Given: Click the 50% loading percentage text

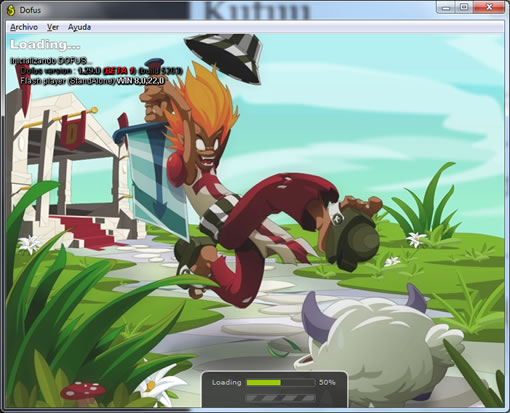Looking at the screenshot, I should click(327, 382).
